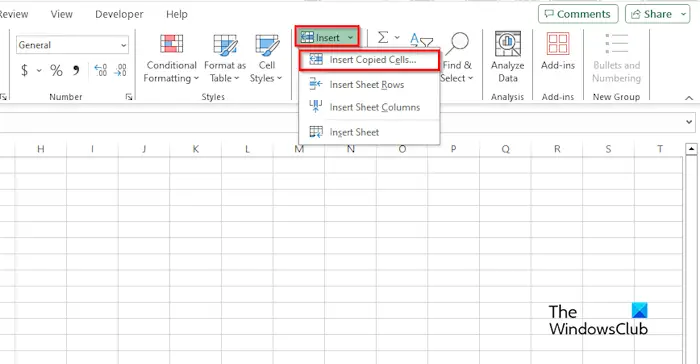Viewport: 700px width, 364px height.
Task: Collapse the ribbon with the caret
Action: [x=689, y=98]
